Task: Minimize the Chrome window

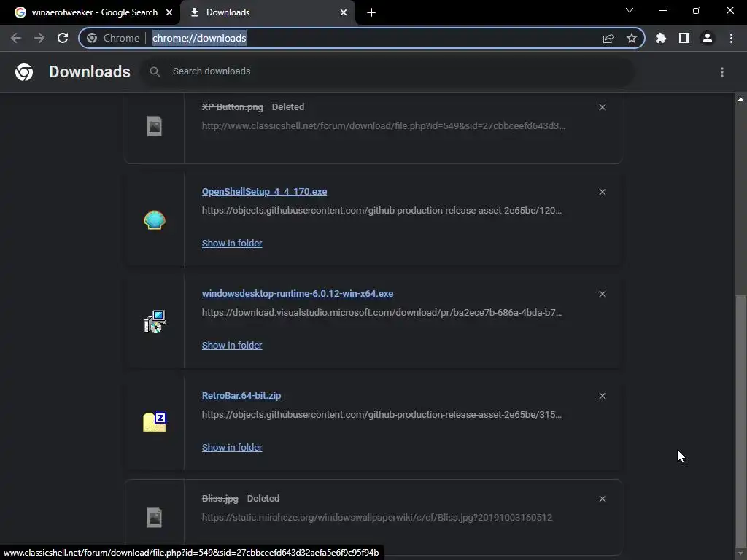Action: coord(662,10)
